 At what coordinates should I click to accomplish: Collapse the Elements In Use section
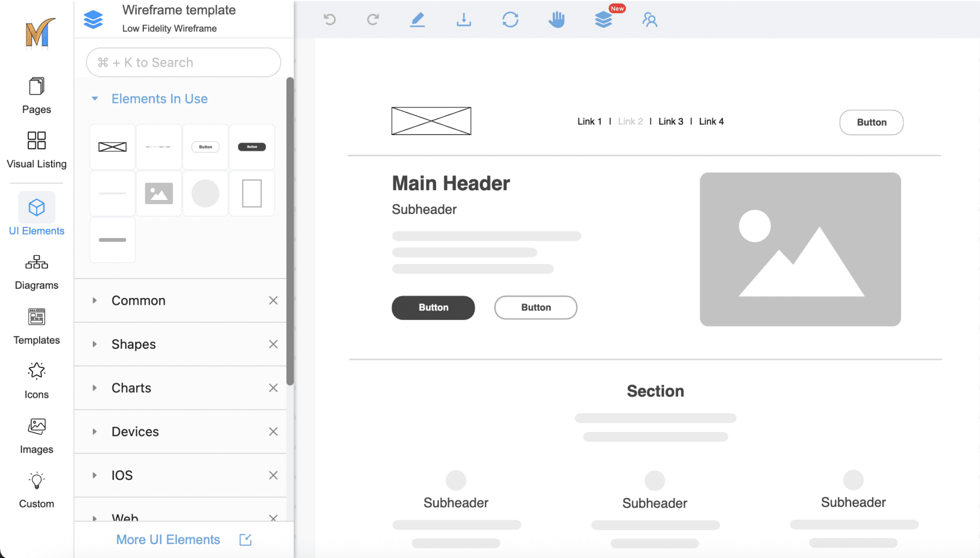click(95, 98)
